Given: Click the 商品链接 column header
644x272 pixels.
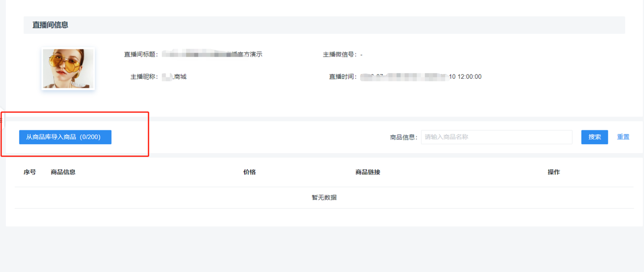Looking at the screenshot, I should pos(367,172).
